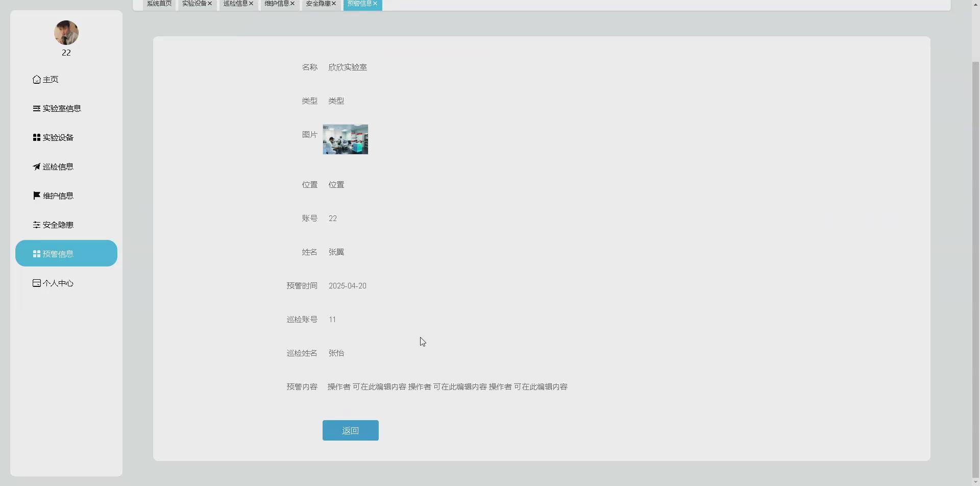Close the 维护信息 tab
Screen dimensions: 980x486
point(292,4)
